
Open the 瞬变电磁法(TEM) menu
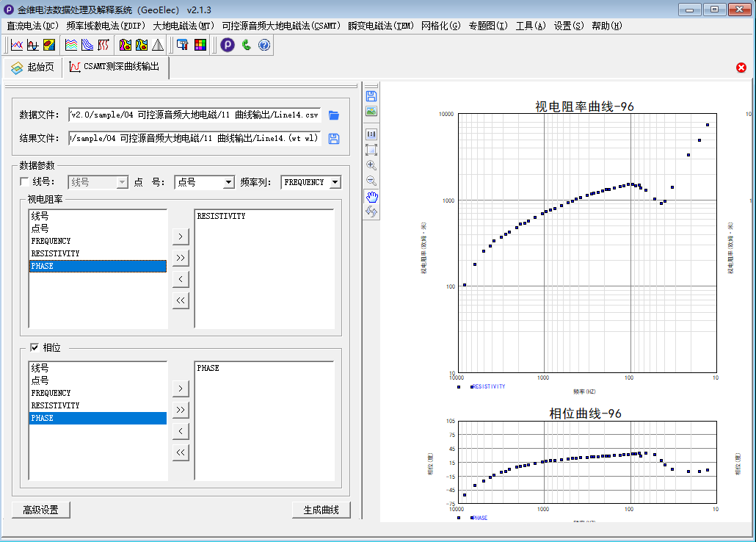click(381, 26)
